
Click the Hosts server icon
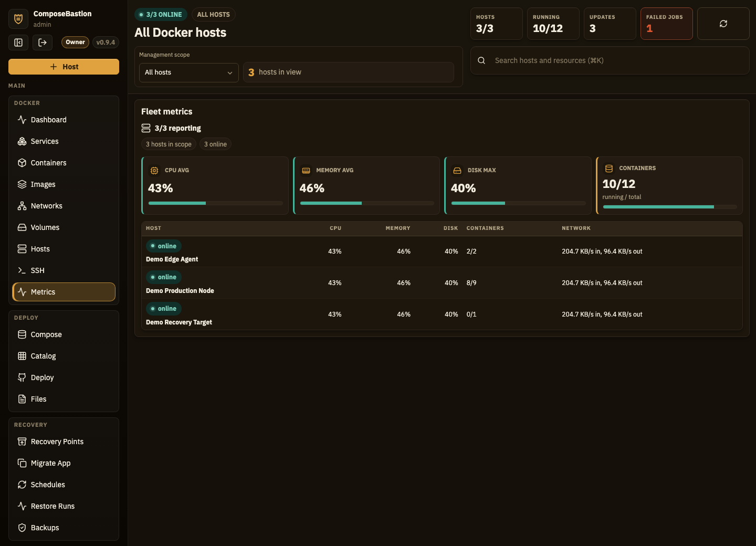(22, 249)
